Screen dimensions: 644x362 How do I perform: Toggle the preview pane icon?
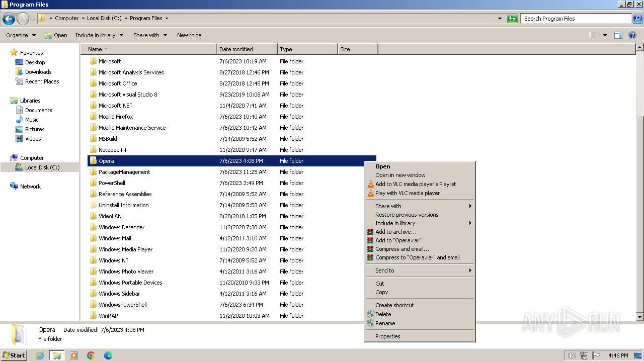coord(618,35)
